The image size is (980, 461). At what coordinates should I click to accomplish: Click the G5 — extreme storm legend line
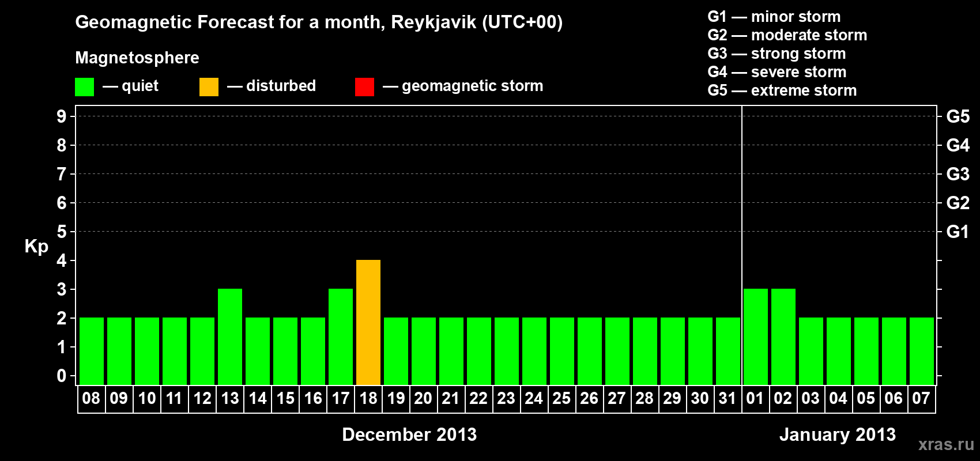pos(782,90)
